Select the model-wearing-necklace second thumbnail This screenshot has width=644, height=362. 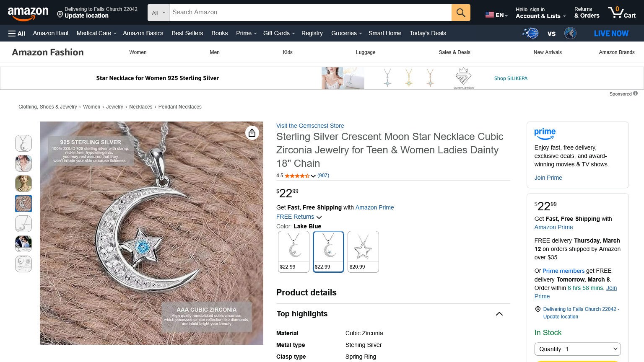pos(23,163)
